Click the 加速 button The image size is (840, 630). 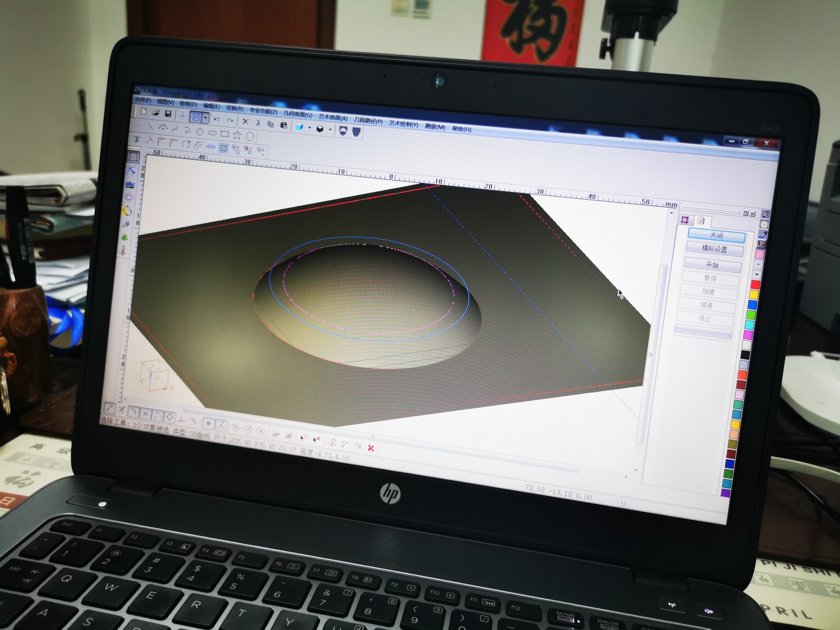pos(708,292)
